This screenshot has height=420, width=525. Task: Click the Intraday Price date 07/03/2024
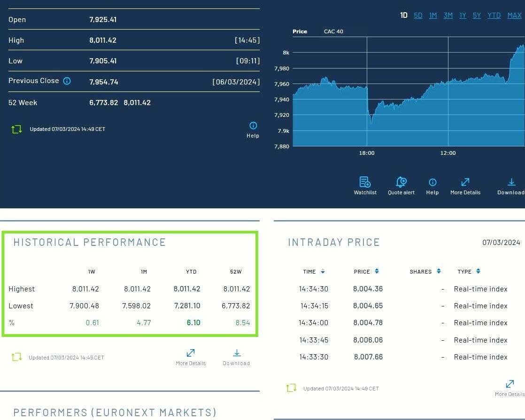(x=501, y=242)
